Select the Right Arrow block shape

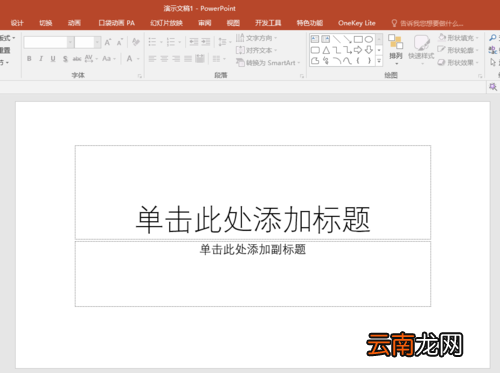point(358,50)
